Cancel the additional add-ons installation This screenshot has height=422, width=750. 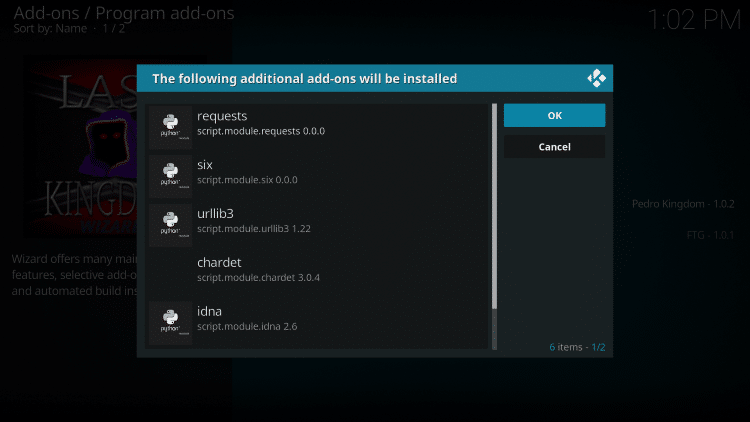pyautogui.click(x=554, y=147)
